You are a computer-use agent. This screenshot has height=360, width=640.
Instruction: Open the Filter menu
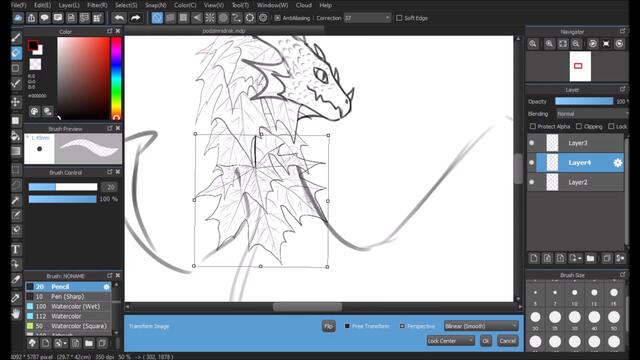97,5
